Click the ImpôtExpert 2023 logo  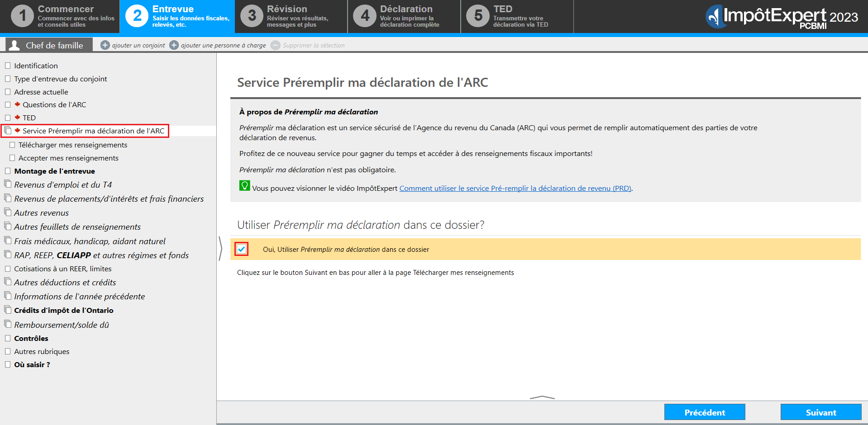coord(782,17)
